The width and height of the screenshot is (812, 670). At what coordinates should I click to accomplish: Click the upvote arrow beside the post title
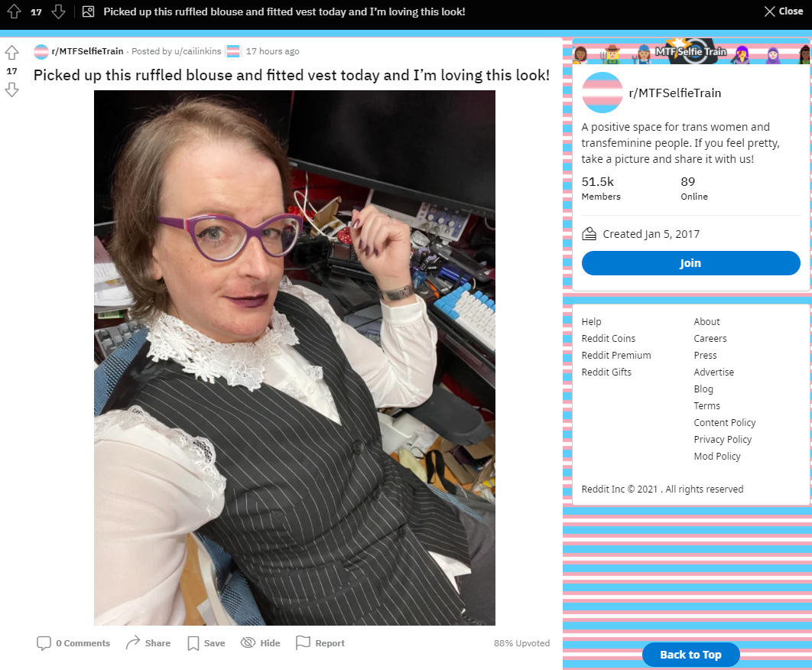12,52
